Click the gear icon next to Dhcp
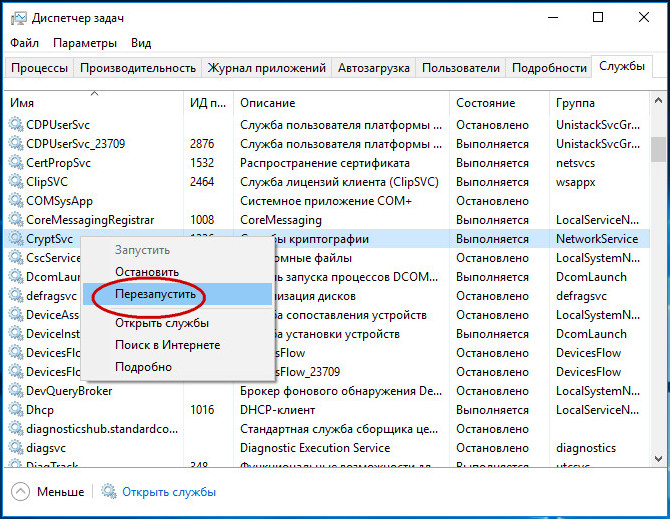The width and height of the screenshot is (670, 519). click(16, 410)
